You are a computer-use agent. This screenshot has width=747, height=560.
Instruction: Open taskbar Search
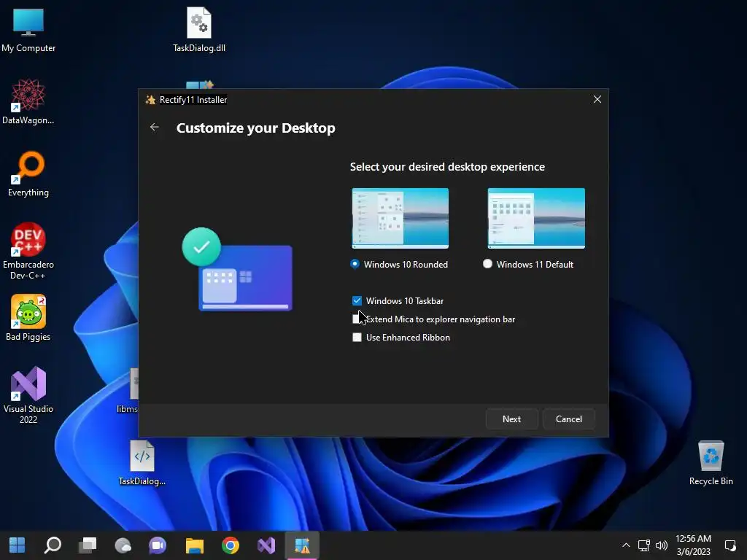coord(53,545)
